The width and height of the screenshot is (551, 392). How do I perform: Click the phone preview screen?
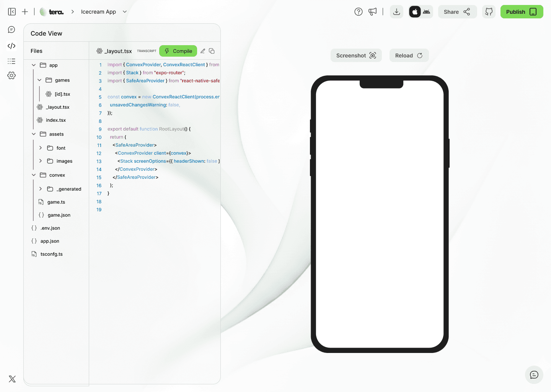(380, 214)
